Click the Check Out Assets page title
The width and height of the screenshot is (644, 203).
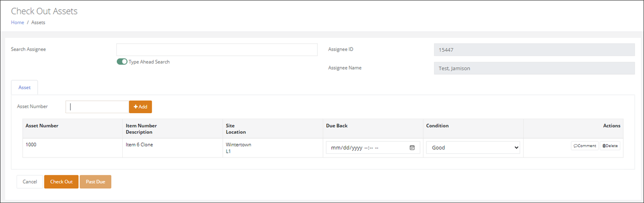[x=44, y=11]
